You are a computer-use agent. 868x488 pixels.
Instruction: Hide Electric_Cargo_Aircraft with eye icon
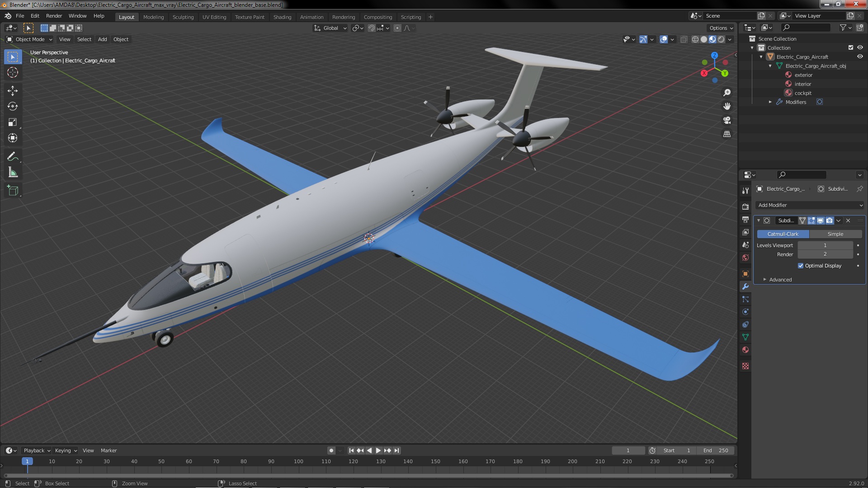tap(860, 57)
